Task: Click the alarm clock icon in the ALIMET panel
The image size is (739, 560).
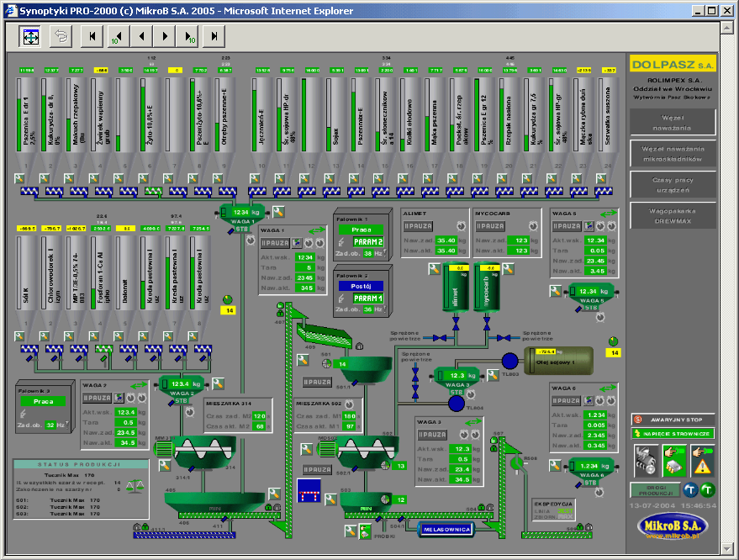Action: point(461,226)
